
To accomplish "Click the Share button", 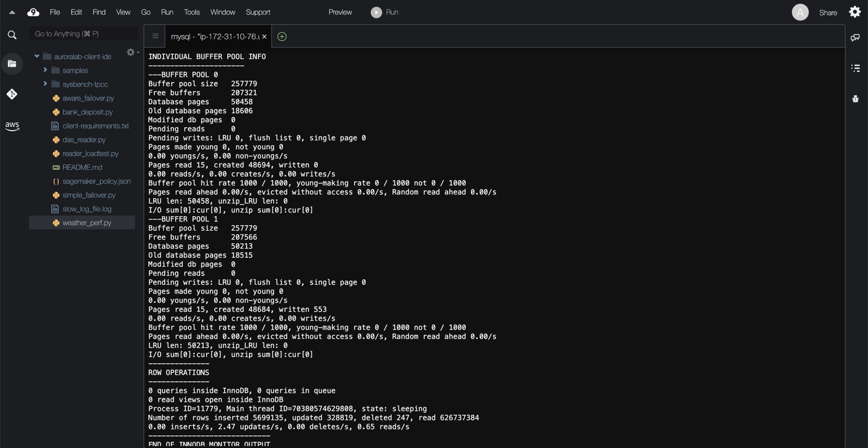I will [828, 13].
